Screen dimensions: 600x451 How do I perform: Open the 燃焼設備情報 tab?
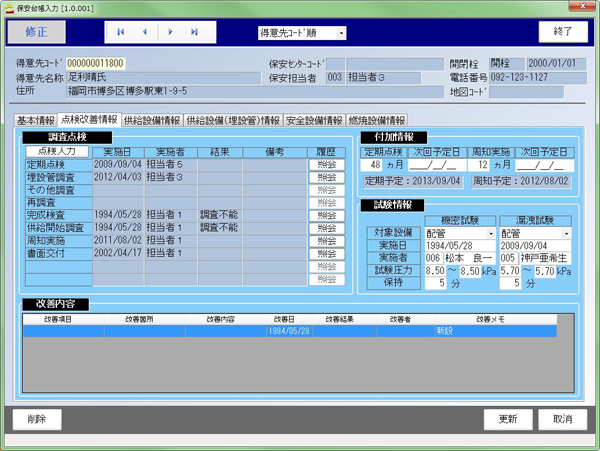(377, 120)
